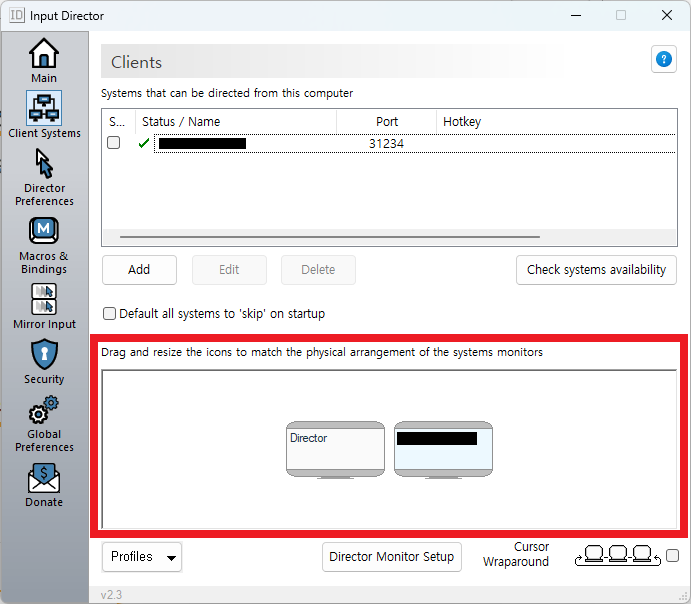This screenshot has height=604, width=691.
Task: Open the Donate envelope page
Action: (44, 485)
